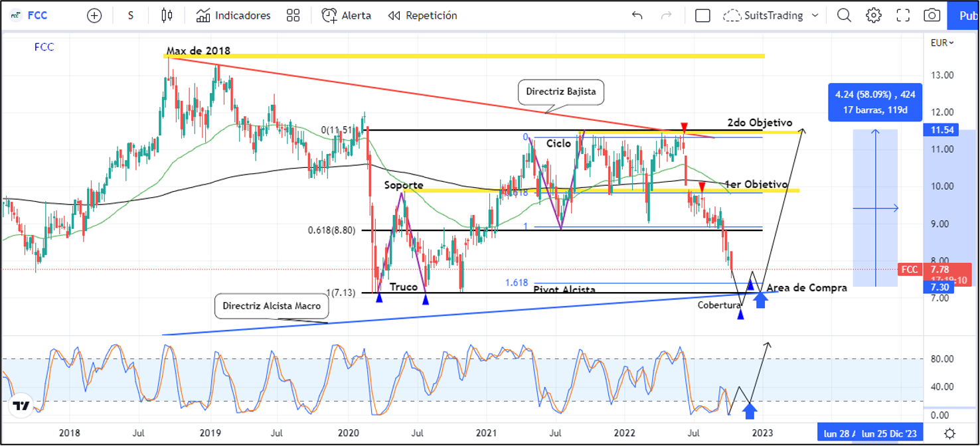Click the undo arrow
980x446 pixels.
pos(637,15)
